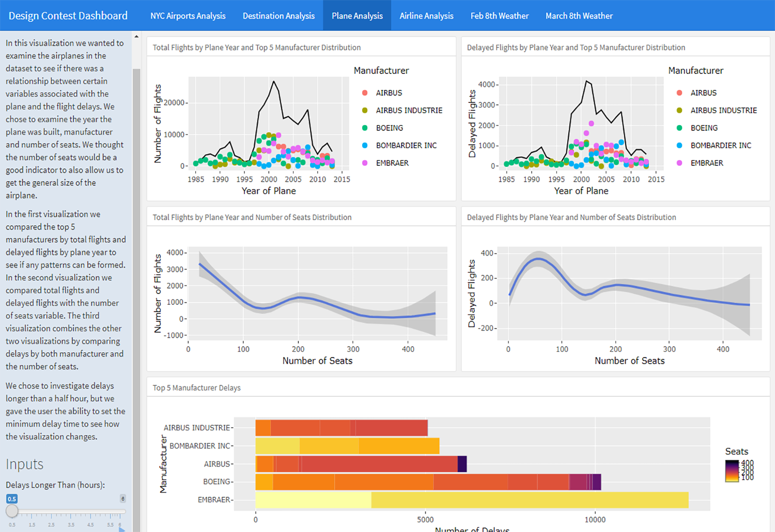Click the Seats gradient legend color bar

pyautogui.click(x=732, y=471)
